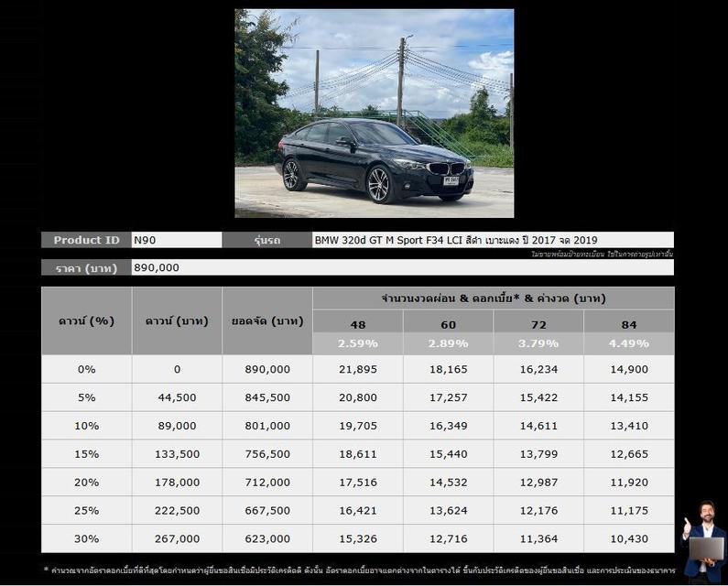Select the 60-month installment column header
728x586 pixels.
pos(448,324)
